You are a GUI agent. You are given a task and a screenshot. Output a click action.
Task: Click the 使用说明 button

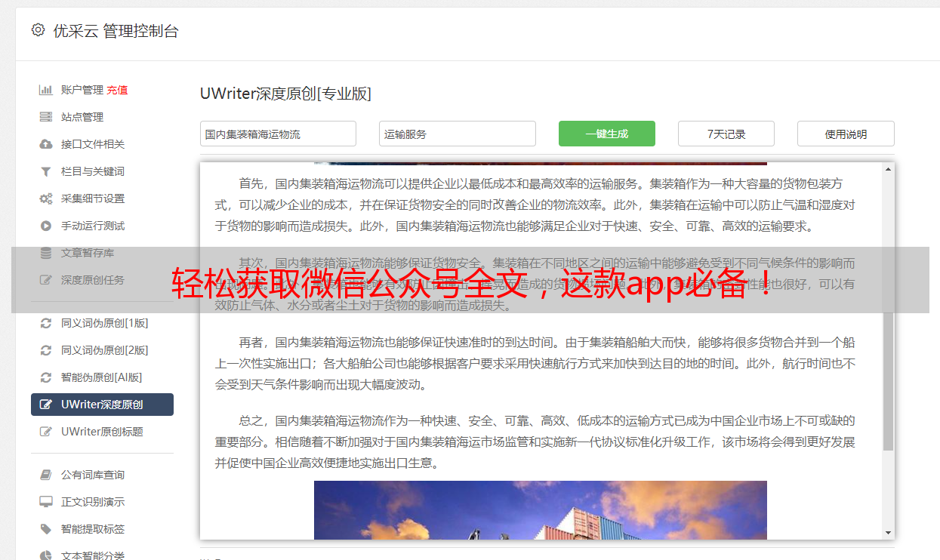846,134
